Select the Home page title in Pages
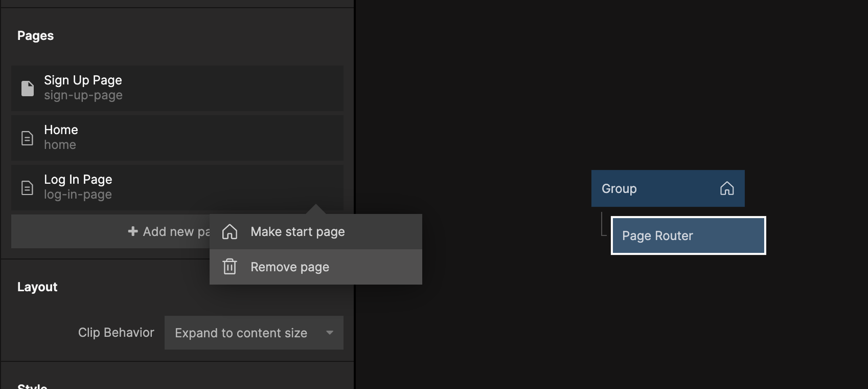The width and height of the screenshot is (868, 389). 61,130
